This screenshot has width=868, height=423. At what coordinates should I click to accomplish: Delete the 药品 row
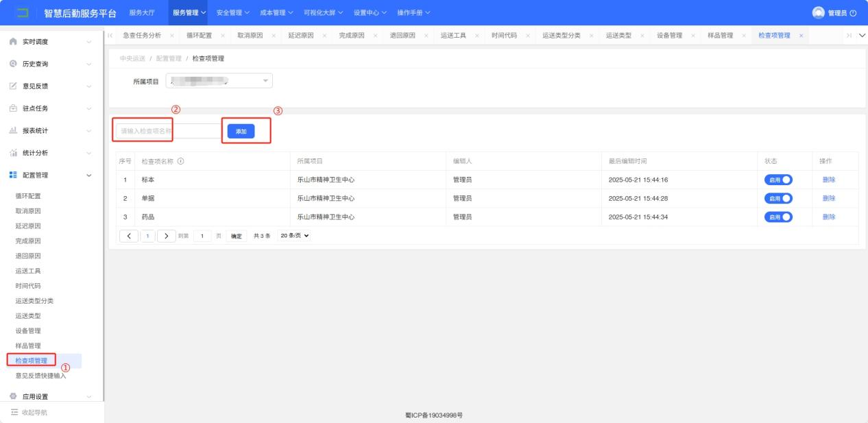tap(829, 217)
